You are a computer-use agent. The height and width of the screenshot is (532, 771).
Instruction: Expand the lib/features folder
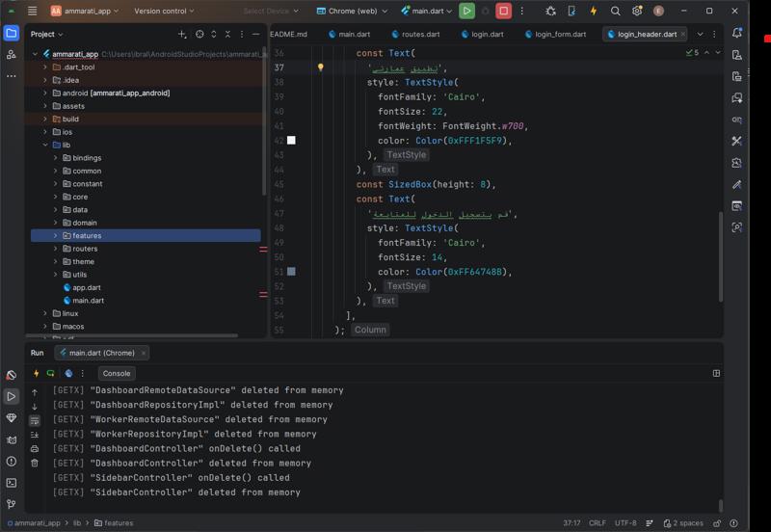[56, 235]
